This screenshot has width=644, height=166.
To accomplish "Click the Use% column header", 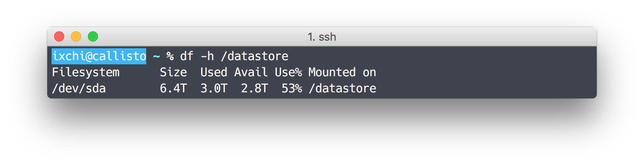I will point(288,72).
